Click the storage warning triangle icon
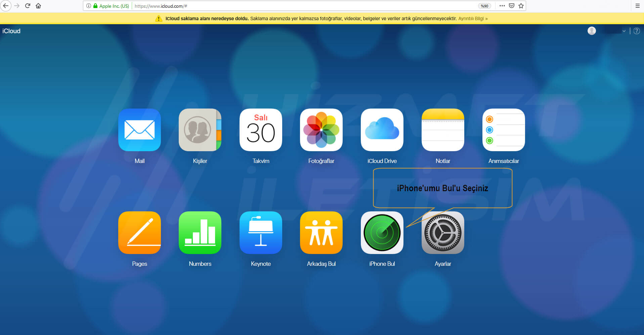 [159, 18]
